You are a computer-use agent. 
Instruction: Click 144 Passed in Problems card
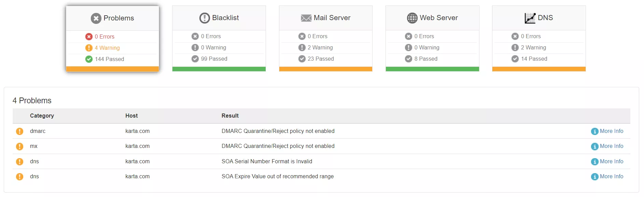[109, 59]
